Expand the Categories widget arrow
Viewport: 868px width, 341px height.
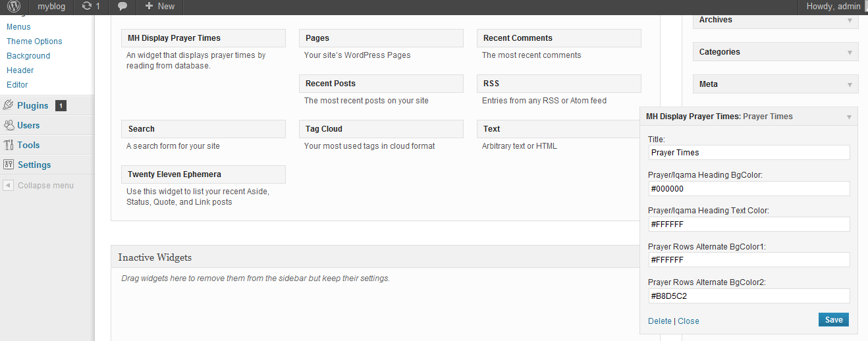click(x=850, y=53)
